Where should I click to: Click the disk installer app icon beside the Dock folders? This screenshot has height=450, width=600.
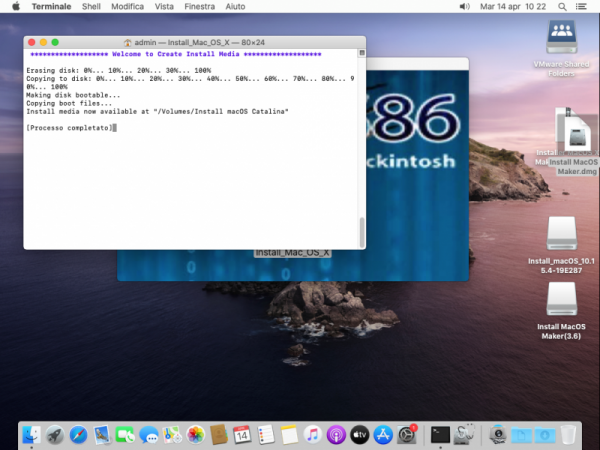click(498, 435)
